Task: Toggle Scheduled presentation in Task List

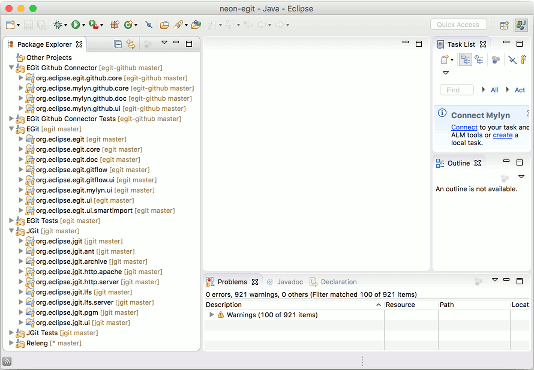Action: [479, 60]
